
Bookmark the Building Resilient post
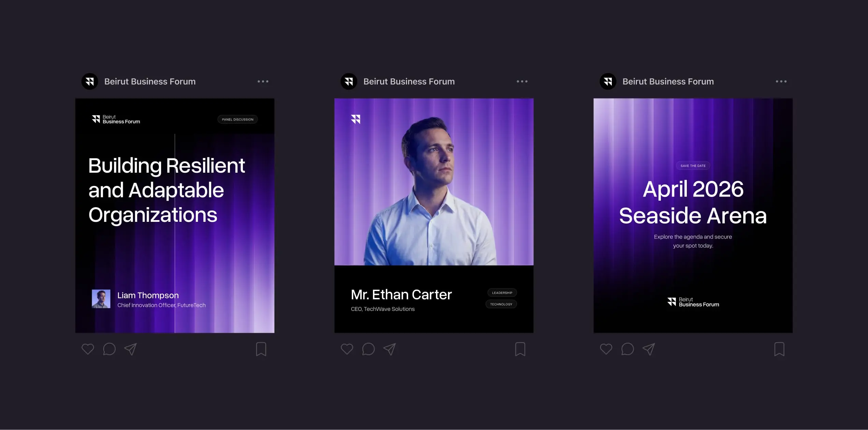tap(261, 349)
